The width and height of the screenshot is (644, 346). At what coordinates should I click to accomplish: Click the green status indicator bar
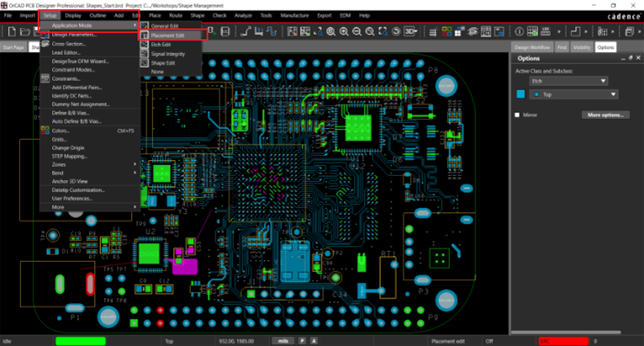pyautogui.click(x=81, y=341)
